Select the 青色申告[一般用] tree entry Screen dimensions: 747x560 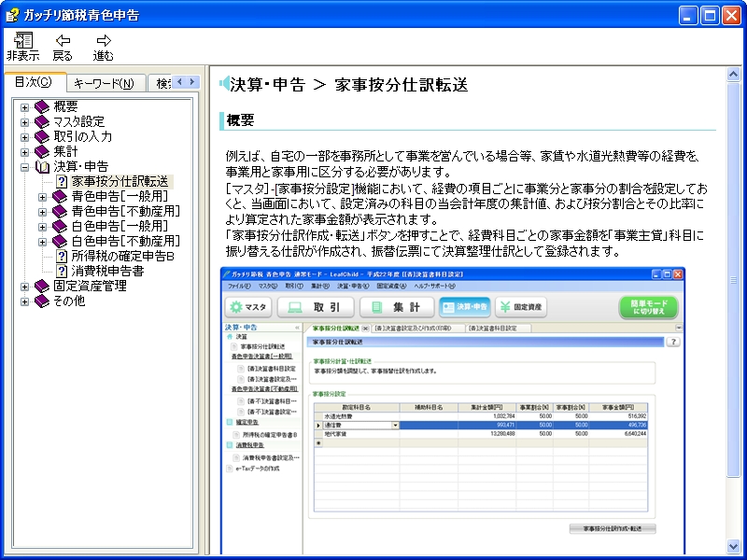click(x=120, y=196)
